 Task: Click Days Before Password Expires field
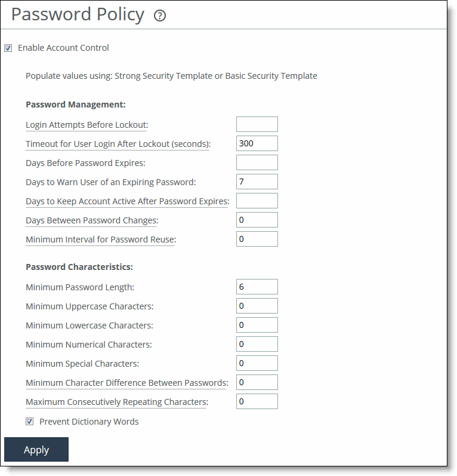click(x=257, y=162)
